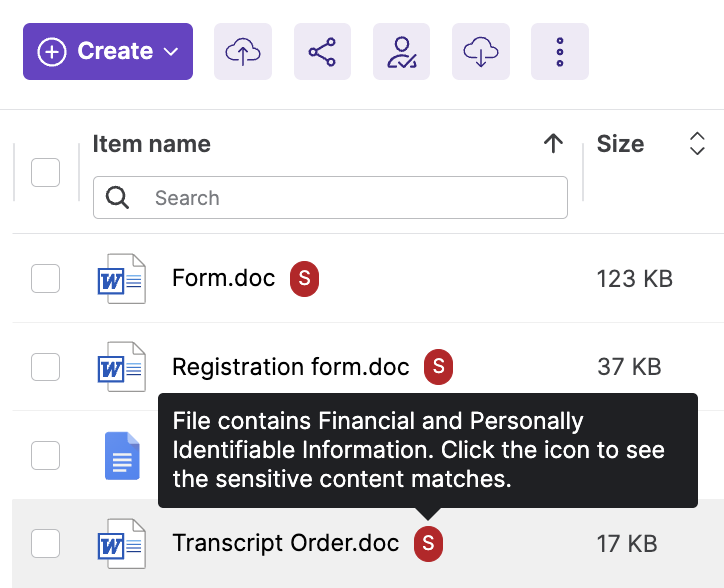Viewport: 724px width, 588px height.
Task: Sort files by Size column arrows
Action: pyautogui.click(x=697, y=144)
